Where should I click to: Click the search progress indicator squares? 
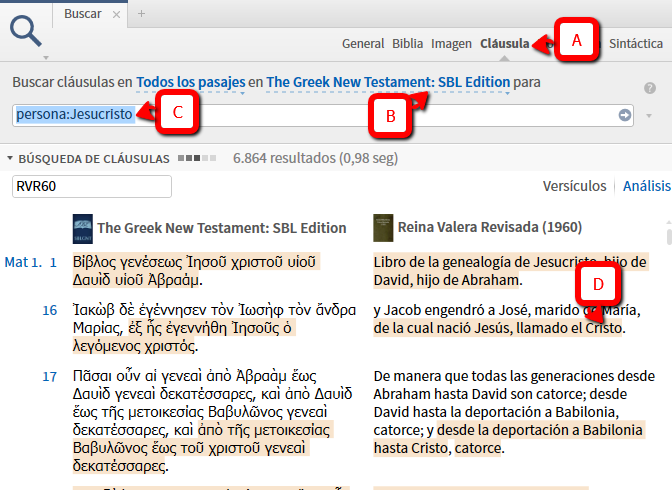[197, 158]
